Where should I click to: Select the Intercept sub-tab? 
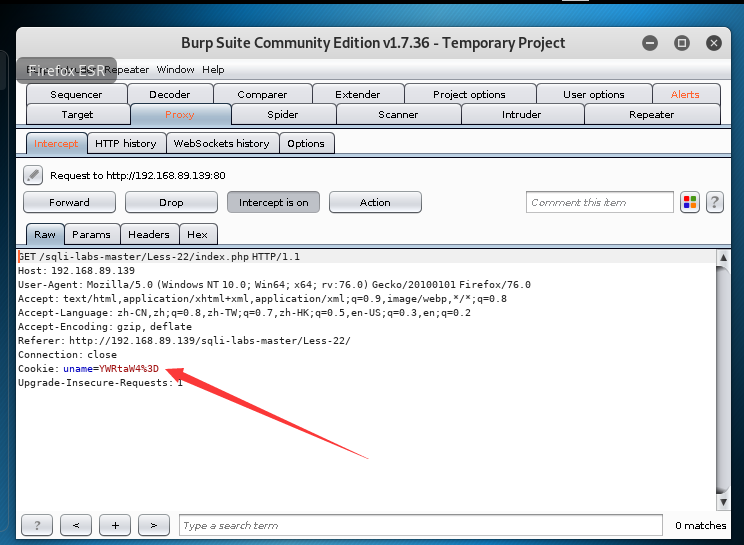pyautogui.click(x=56, y=143)
